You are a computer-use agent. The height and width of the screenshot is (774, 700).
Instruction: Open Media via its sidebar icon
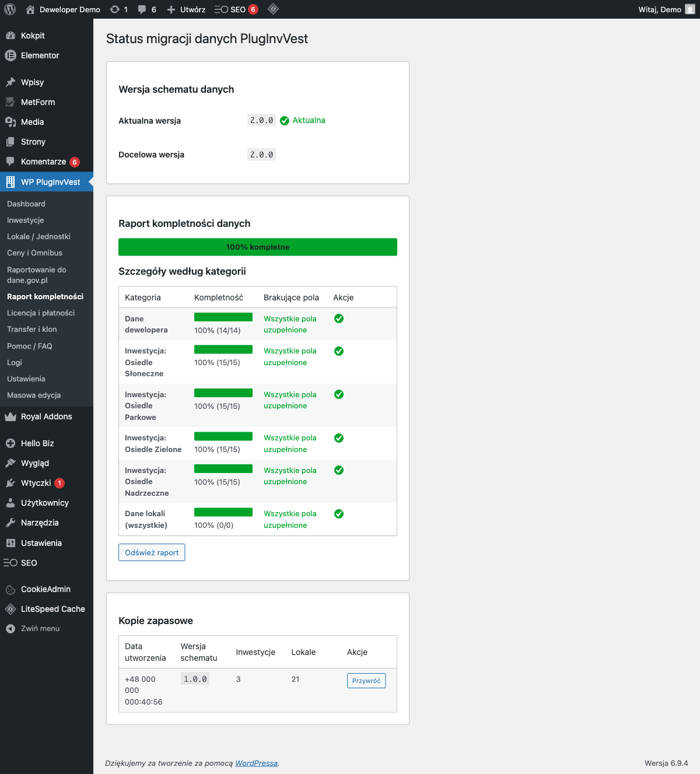coord(10,121)
